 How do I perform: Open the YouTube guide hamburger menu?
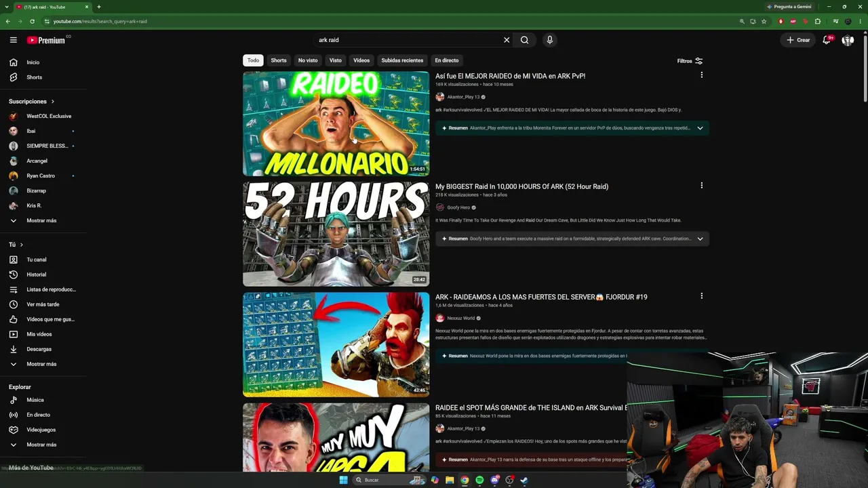coord(13,40)
